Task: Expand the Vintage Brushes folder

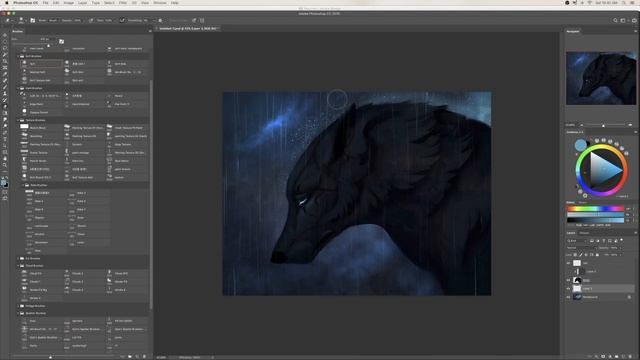Action: [19, 306]
